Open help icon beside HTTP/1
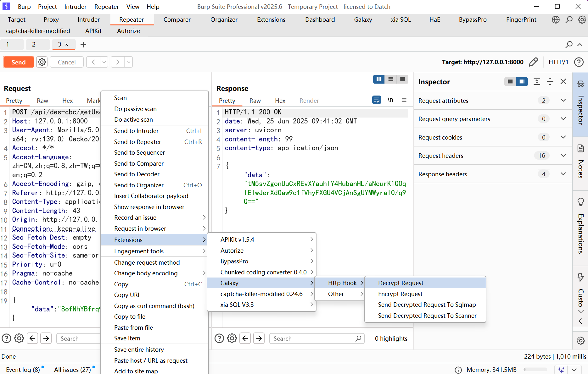This screenshot has height=374, width=588. click(x=579, y=62)
